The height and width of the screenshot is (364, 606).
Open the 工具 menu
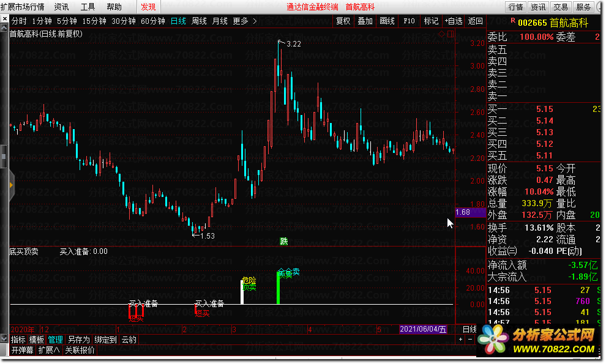[88, 7]
